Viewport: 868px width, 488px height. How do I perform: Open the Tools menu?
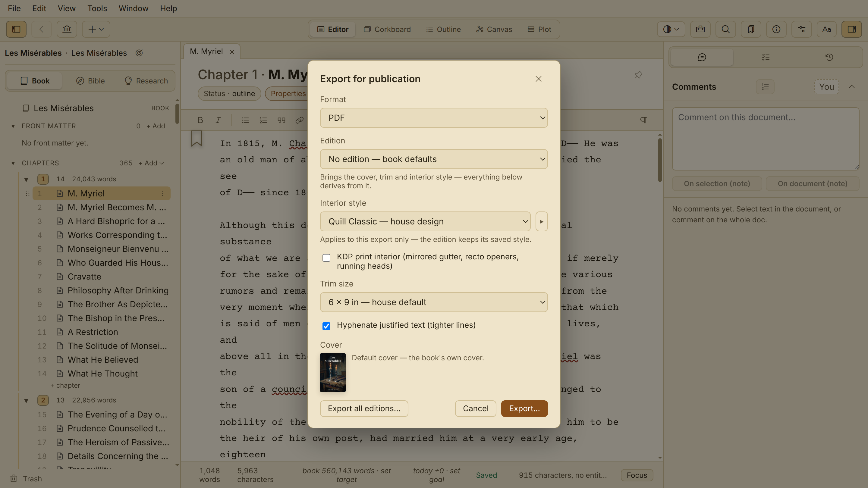[97, 8]
